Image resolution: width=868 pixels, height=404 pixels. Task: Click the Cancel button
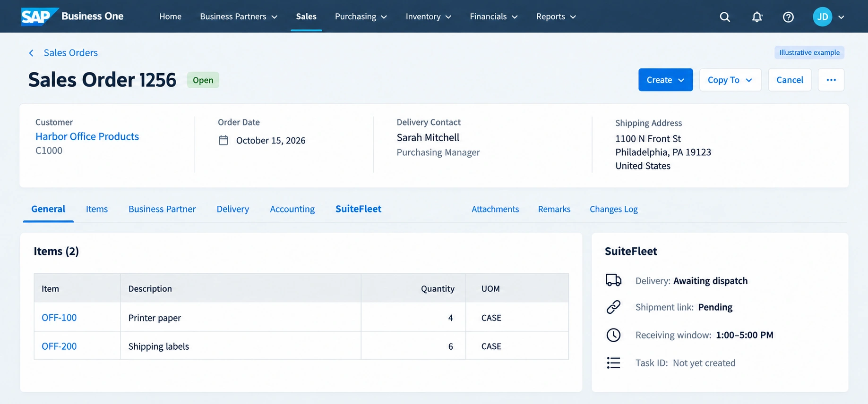pos(790,80)
